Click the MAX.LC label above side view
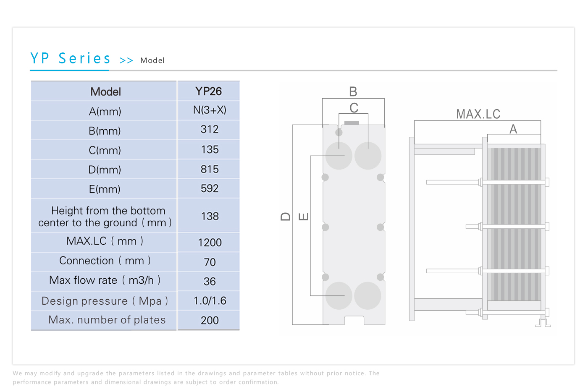The image size is (588, 392). point(478,114)
